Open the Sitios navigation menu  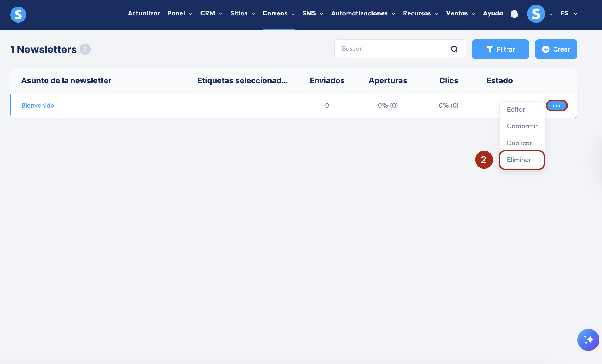click(242, 13)
